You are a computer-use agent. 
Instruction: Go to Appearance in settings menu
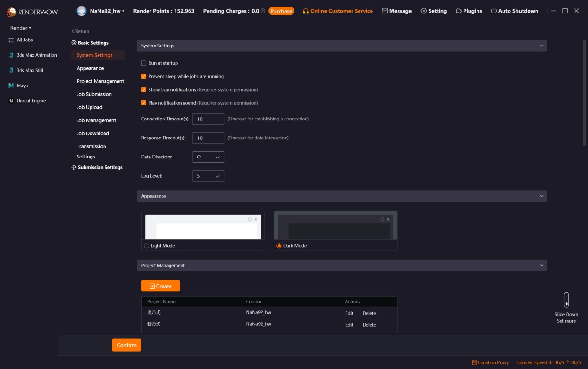[90, 68]
